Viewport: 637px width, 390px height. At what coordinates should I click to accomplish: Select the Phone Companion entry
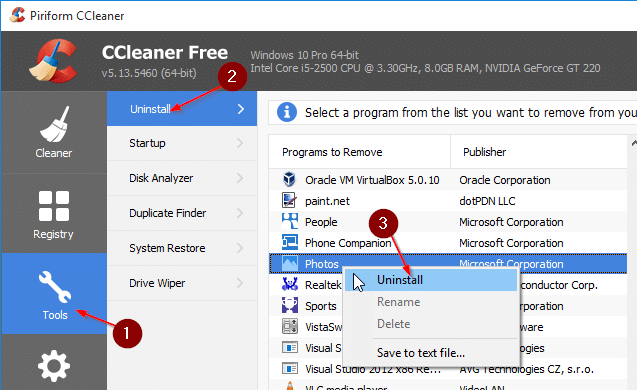pyautogui.click(x=448, y=243)
